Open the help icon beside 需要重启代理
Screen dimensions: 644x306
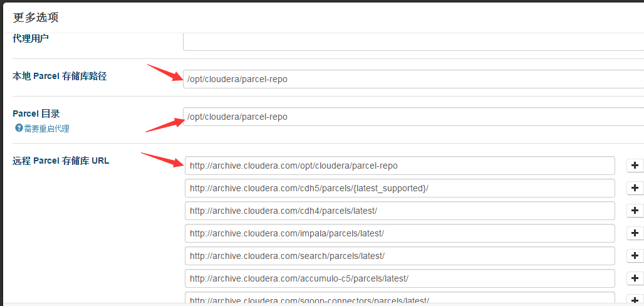(x=19, y=128)
